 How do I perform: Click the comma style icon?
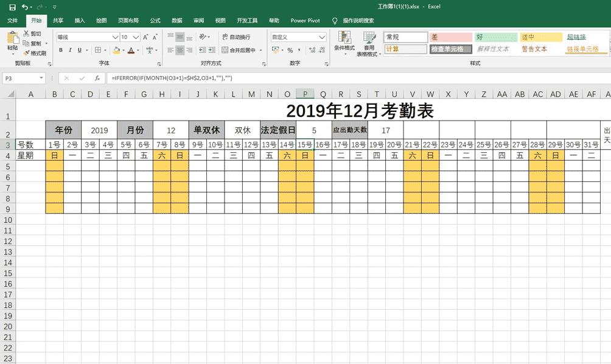click(x=298, y=50)
